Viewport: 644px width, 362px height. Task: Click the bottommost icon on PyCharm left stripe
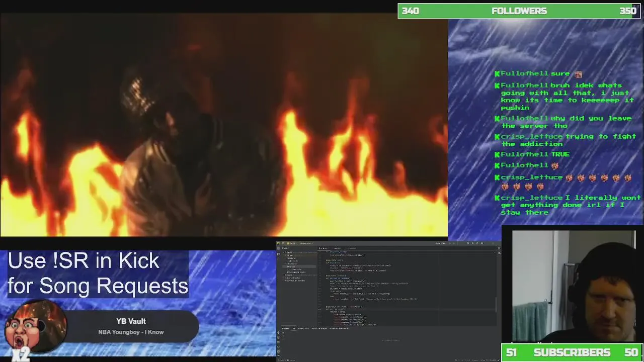pyautogui.click(x=278, y=356)
